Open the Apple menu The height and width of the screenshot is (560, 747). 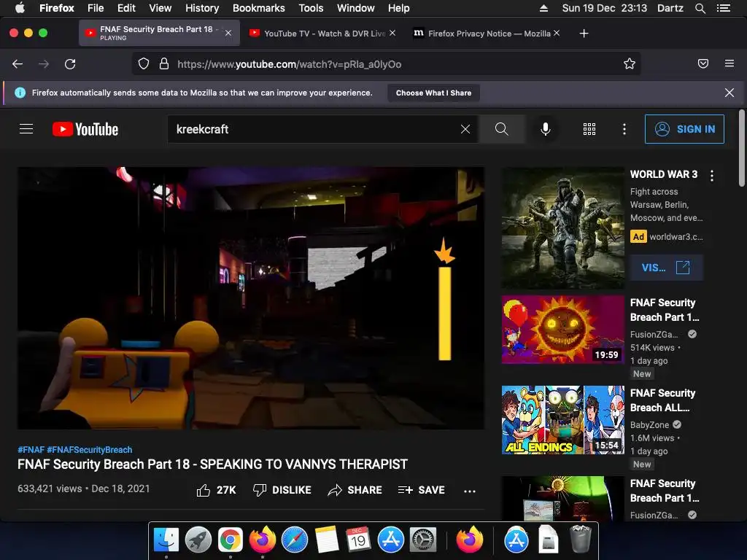click(x=20, y=8)
